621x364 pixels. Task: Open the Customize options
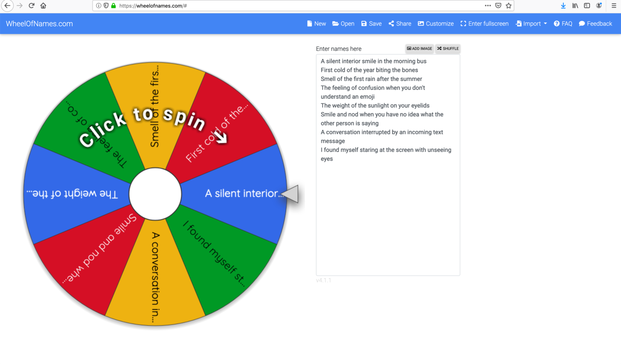435,23
